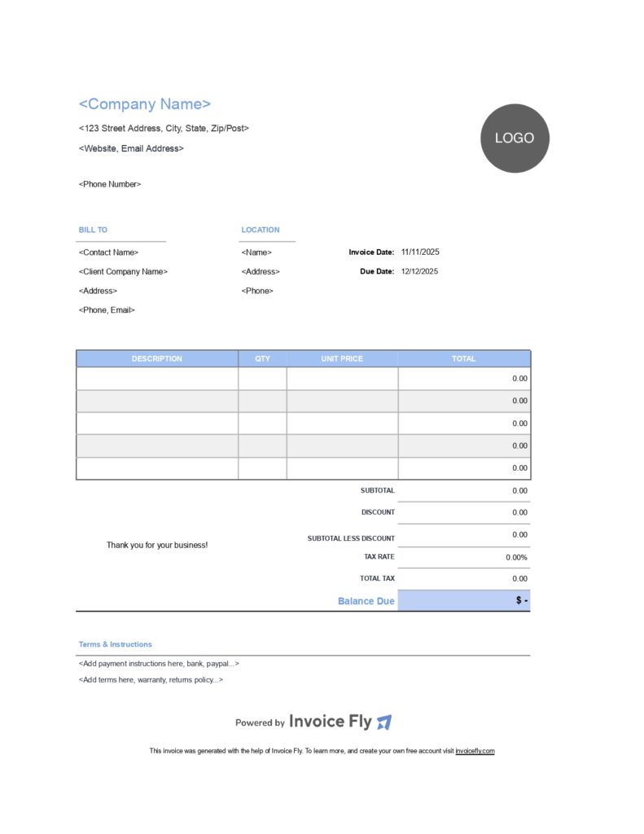
Task: Select the <Company Name> heading field
Action: tap(145, 104)
